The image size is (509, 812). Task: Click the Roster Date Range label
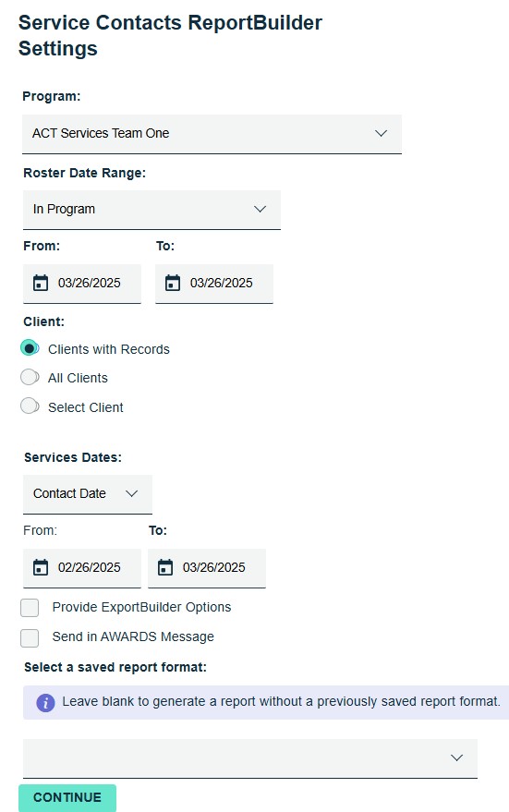pyautogui.click(x=84, y=173)
